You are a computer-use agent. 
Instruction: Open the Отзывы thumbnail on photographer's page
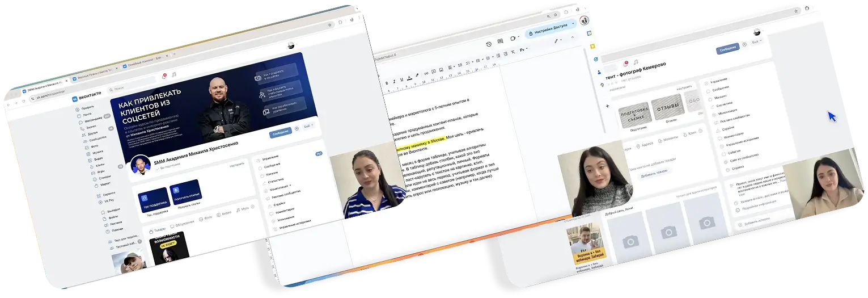click(668, 108)
